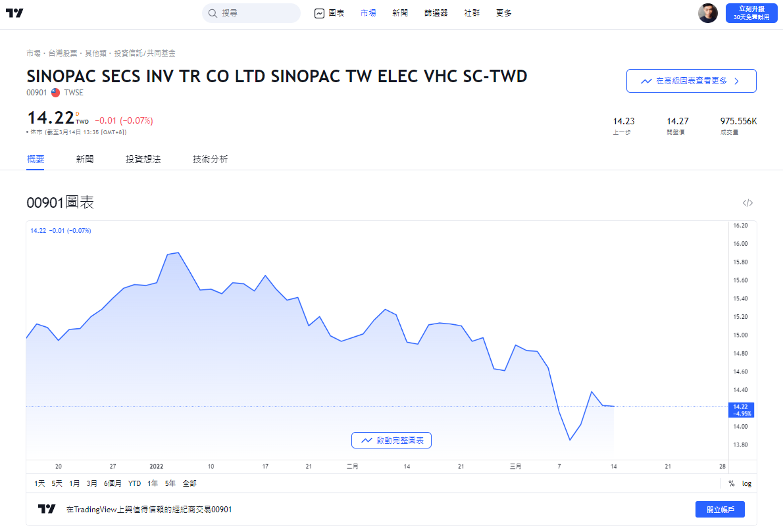Open the 圖表 chart menu item
Image resolution: width=783 pixels, height=532 pixels.
click(330, 13)
